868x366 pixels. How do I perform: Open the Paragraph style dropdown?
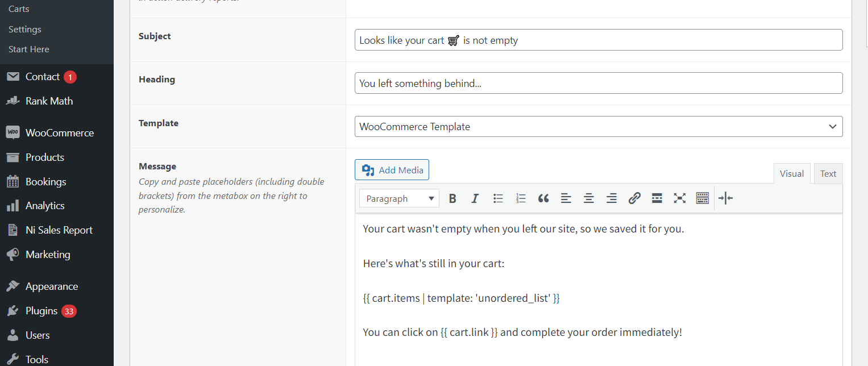pos(398,198)
